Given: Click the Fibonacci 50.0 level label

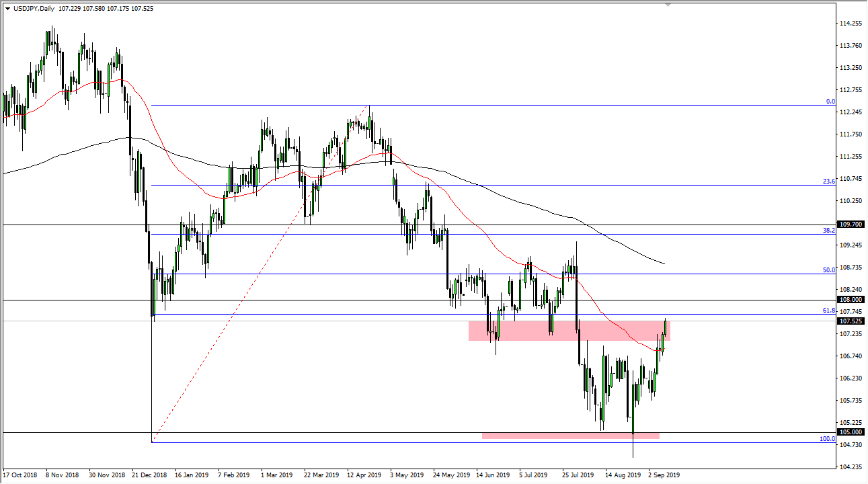Looking at the screenshot, I should [829, 270].
